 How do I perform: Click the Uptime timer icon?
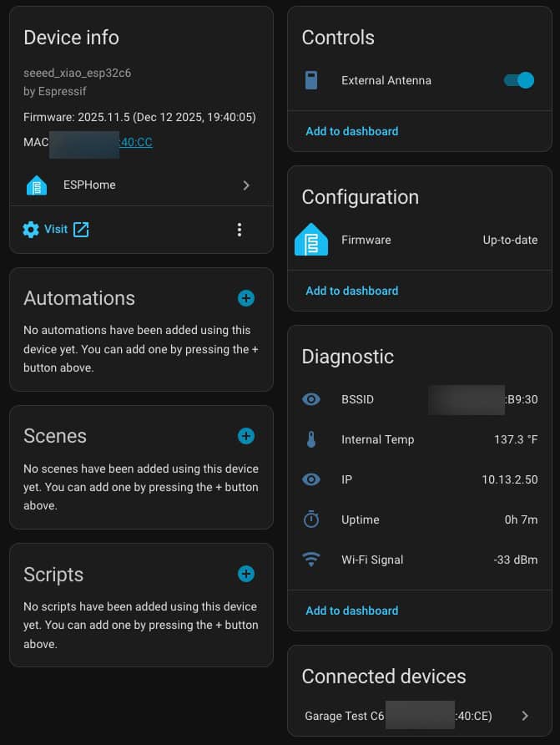[x=311, y=519]
